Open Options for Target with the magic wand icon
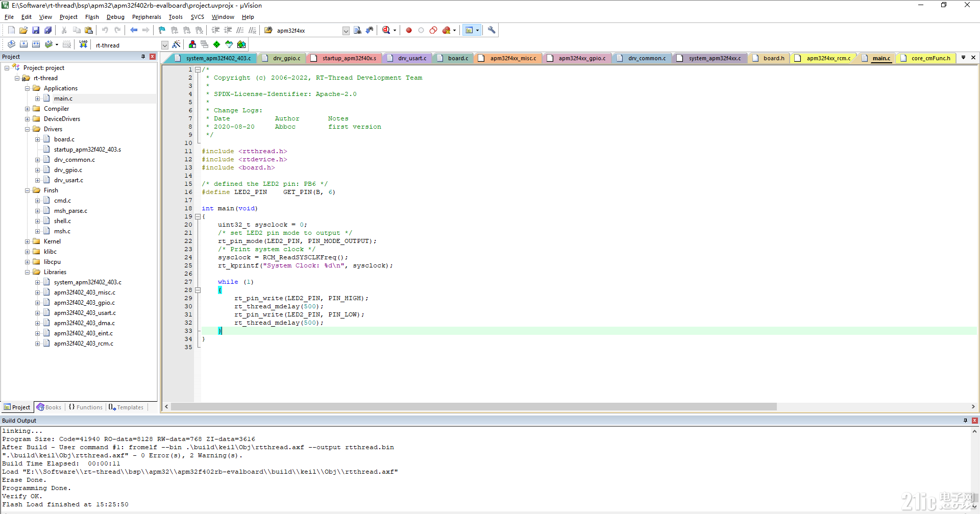Image resolution: width=980 pixels, height=514 pixels. pos(177,44)
